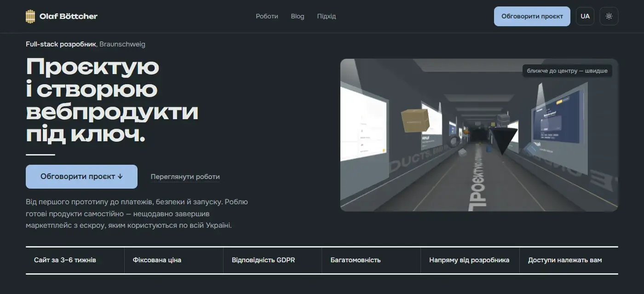The height and width of the screenshot is (294, 644).
Task: Click 'Відповідність GDPR' feature text
Action: click(x=263, y=260)
